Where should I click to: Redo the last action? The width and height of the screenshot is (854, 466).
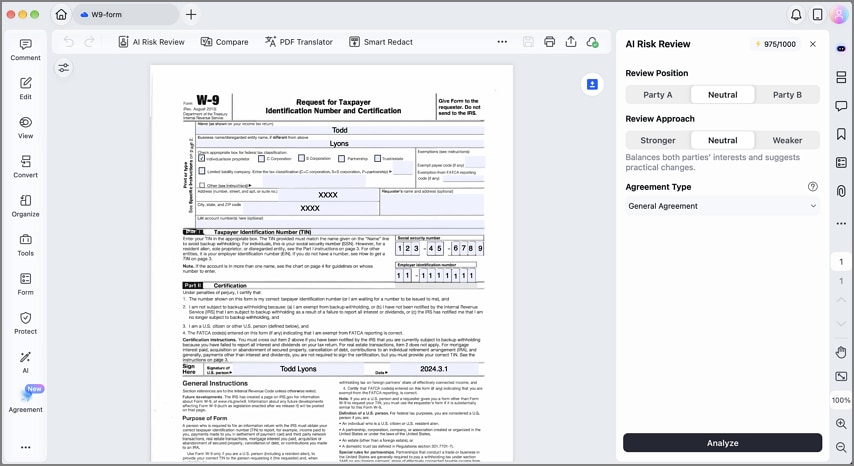click(89, 42)
